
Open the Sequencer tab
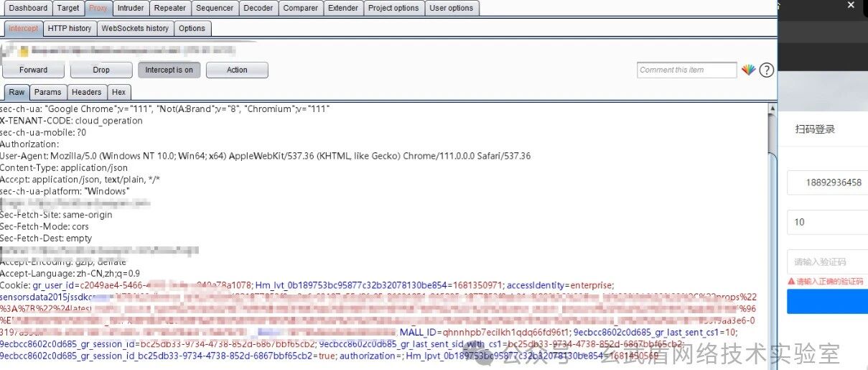coord(215,8)
